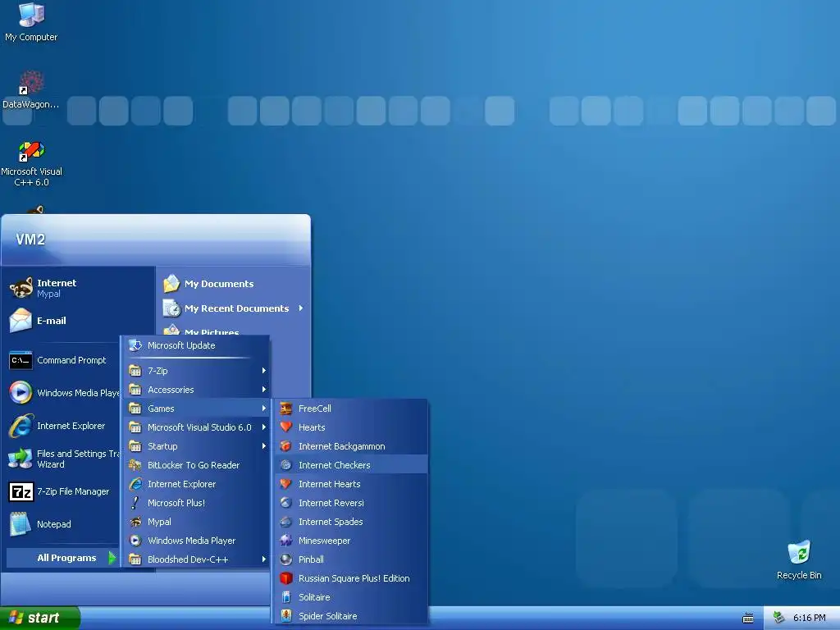The height and width of the screenshot is (630, 840).
Task: Click the Mypal raccoon icon in programs list
Action: [135, 522]
